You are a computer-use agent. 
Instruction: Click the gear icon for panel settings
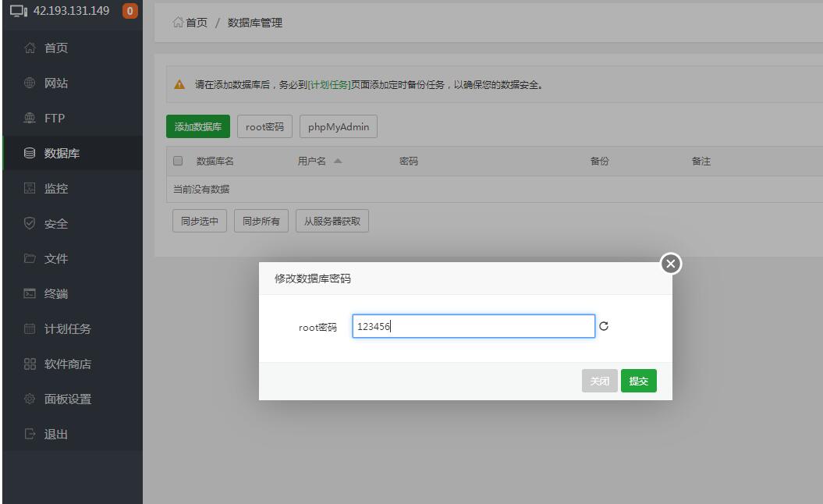30,399
